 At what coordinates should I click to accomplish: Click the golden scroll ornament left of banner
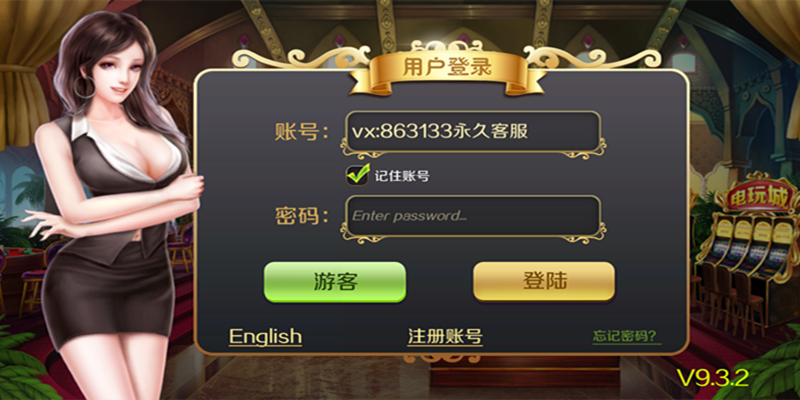tap(301, 57)
